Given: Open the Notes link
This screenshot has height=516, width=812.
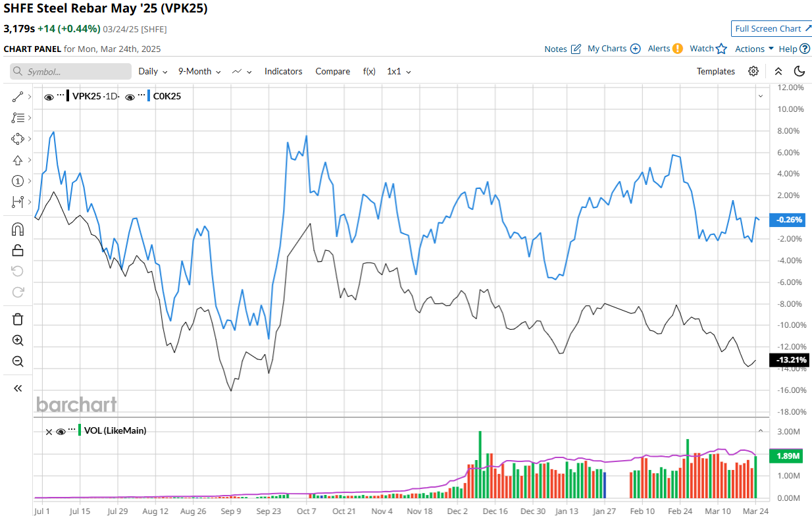Looking at the screenshot, I should coord(555,49).
